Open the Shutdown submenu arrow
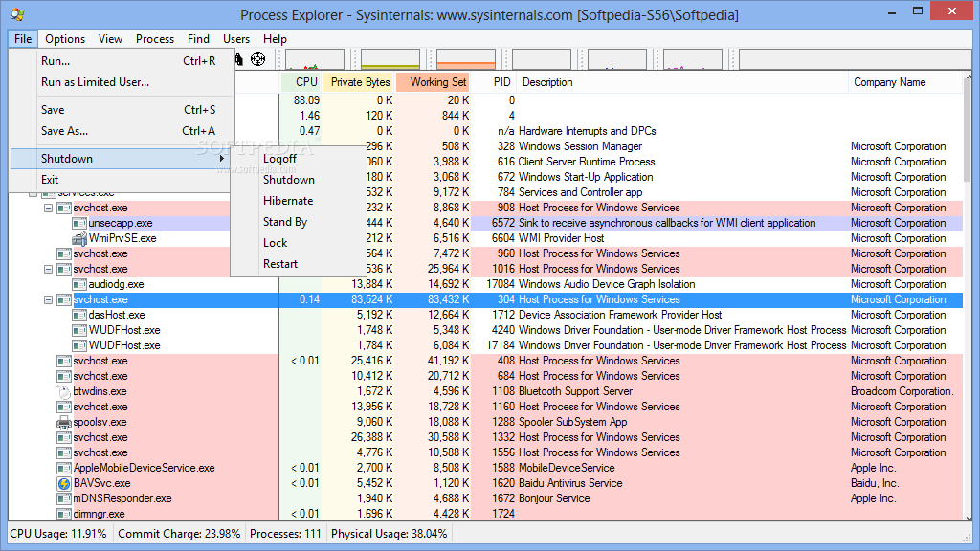The width and height of the screenshot is (980, 551). tap(221, 158)
